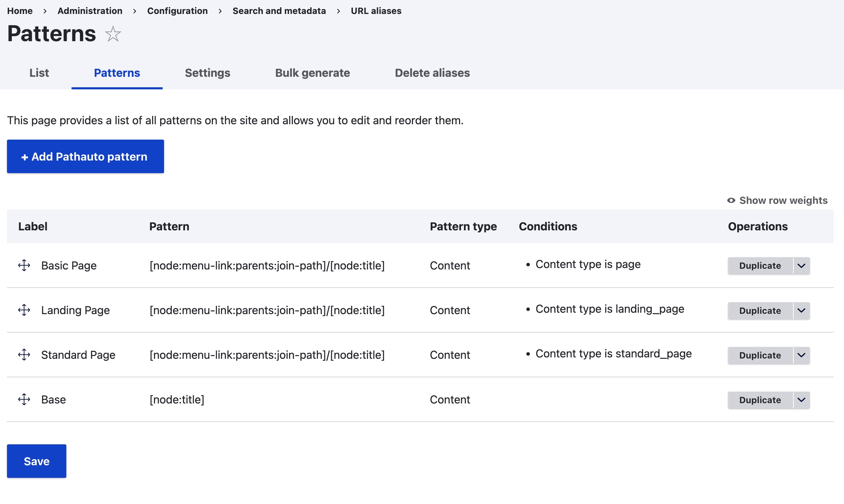Open the Bulk generate tab
Image resolution: width=844 pixels, height=504 pixels.
312,73
